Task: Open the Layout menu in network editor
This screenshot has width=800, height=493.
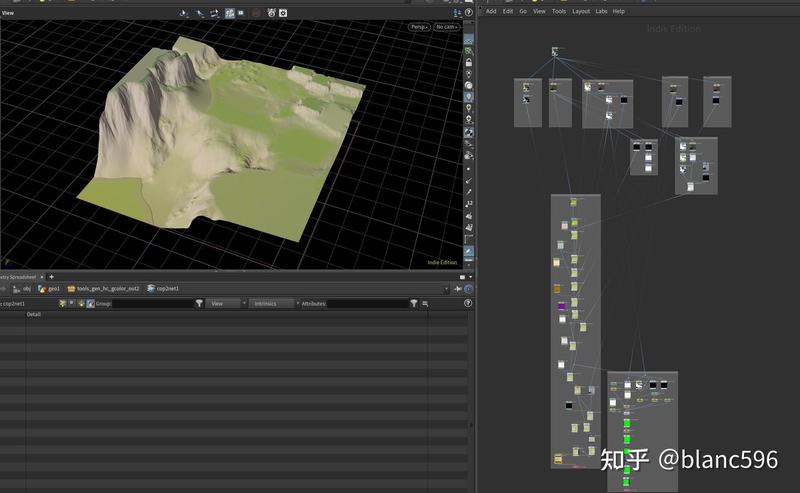Action: coord(580,11)
